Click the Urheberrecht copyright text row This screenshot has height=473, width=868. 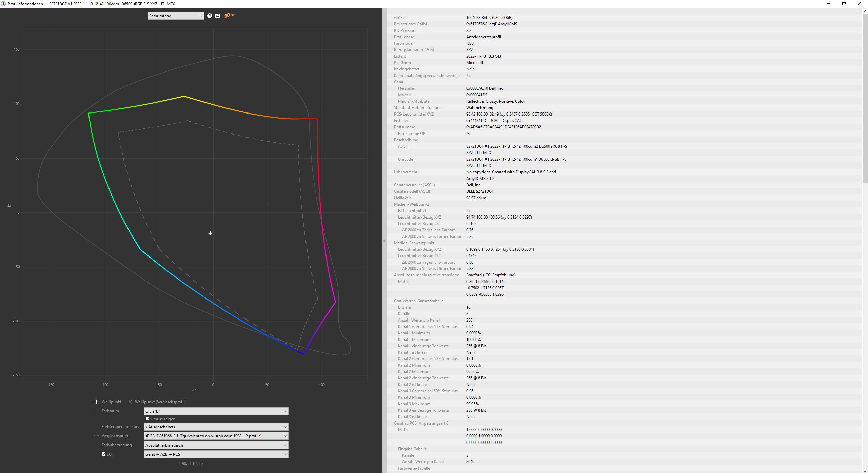(511, 172)
